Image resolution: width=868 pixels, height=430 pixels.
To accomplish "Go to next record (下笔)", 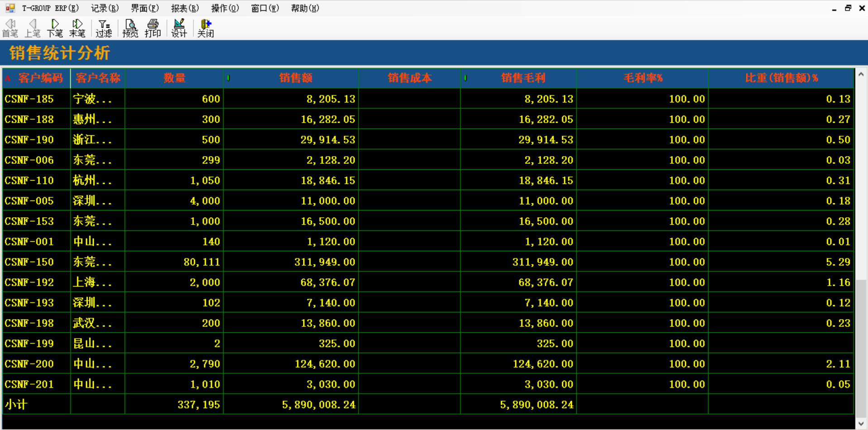I will tap(55, 28).
